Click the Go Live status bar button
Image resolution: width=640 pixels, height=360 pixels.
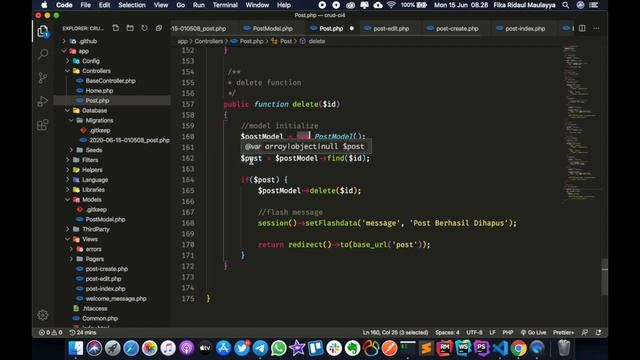point(533,332)
